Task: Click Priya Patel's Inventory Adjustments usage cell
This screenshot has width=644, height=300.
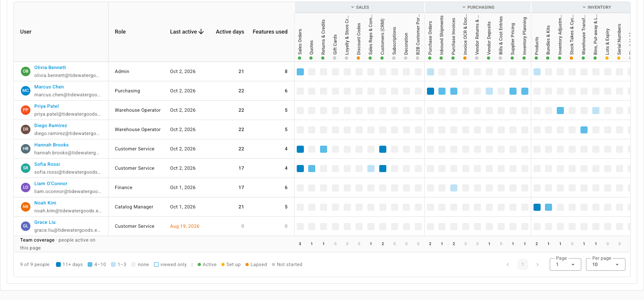Action: (x=560, y=111)
